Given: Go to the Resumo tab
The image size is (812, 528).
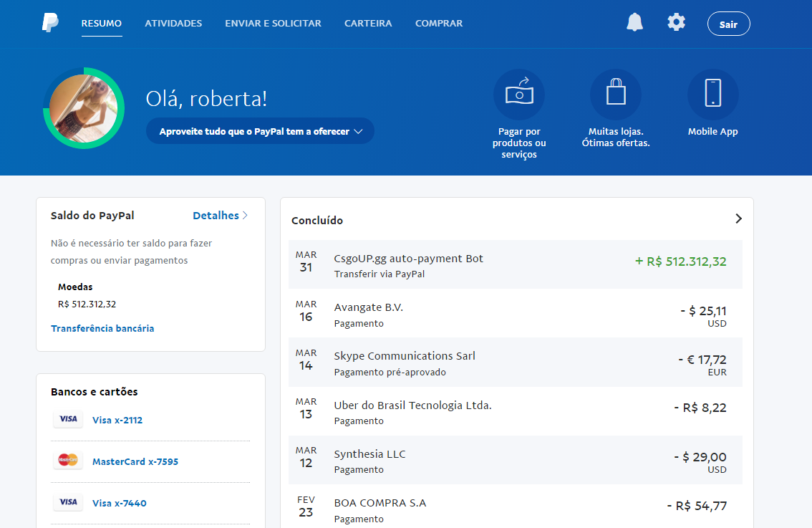Looking at the screenshot, I should pyautogui.click(x=102, y=24).
